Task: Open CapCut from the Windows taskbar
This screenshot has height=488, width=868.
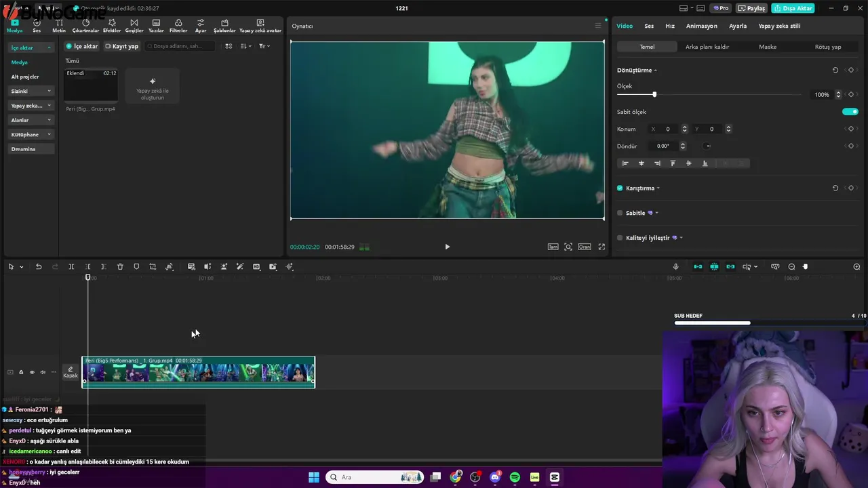Action: (x=554, y=477)
